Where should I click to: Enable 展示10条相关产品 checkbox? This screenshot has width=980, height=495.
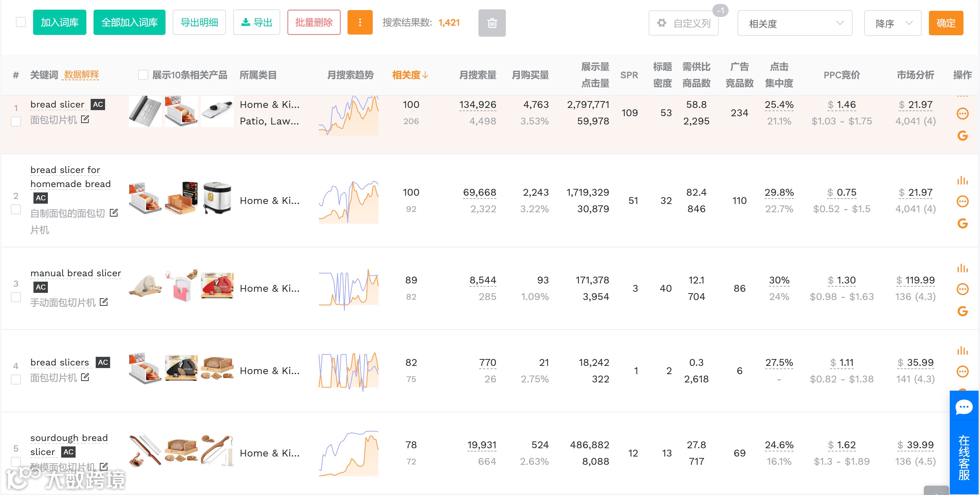point(143,75)
